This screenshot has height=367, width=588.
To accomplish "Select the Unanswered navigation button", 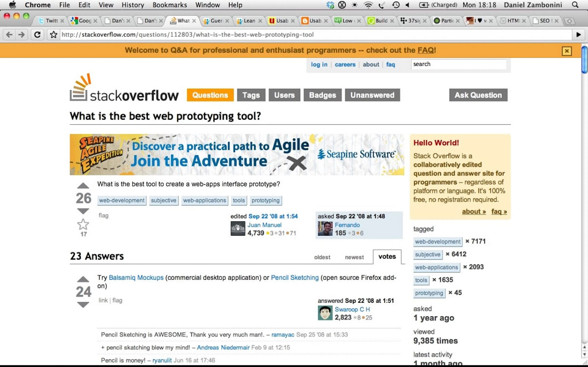I will pos(372,95).
